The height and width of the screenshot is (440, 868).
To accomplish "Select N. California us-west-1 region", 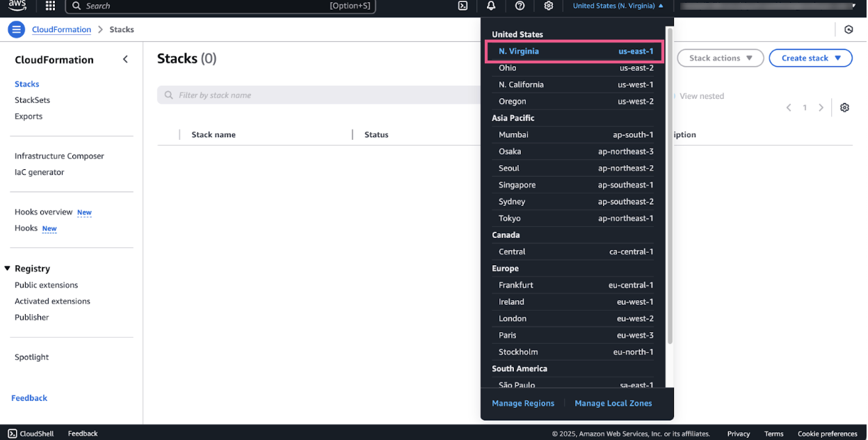I will 576,84.
